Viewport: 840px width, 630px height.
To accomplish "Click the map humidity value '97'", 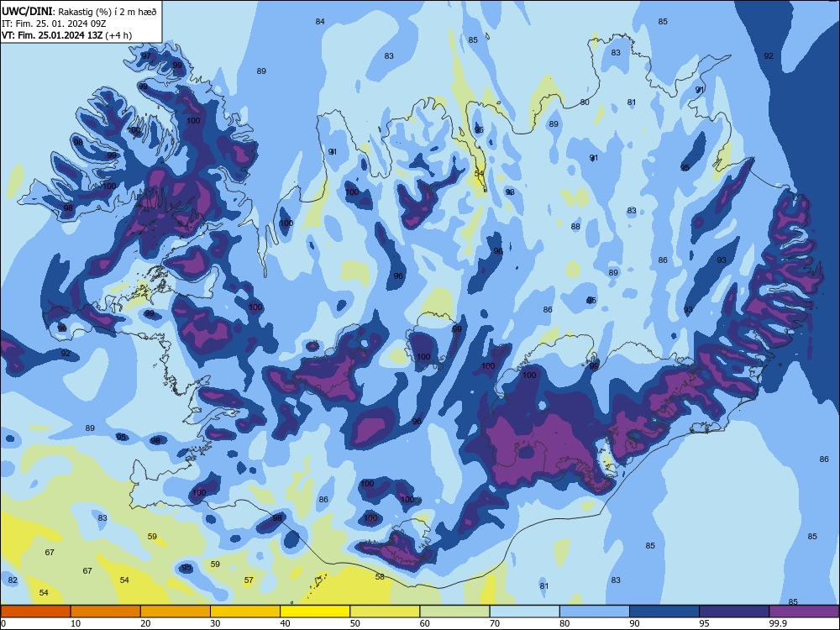I will (146, 55).
